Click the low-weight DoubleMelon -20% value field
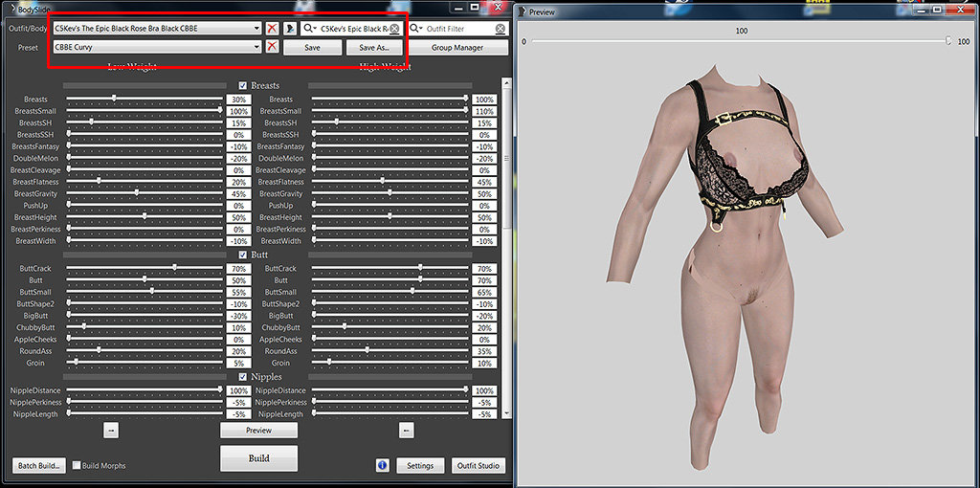The height and width of the screenshot is (488, 980). pyautogui.click(x=238, y=159)
